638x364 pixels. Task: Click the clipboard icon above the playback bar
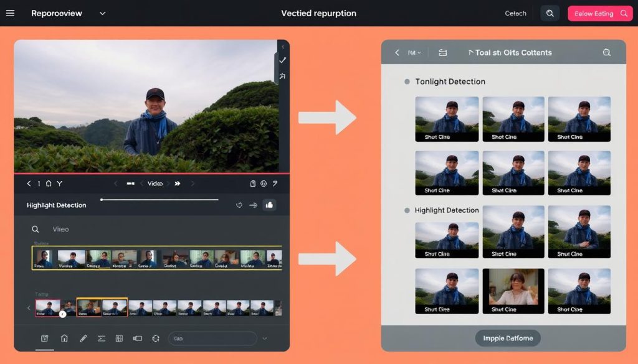(x=252, y=184)
